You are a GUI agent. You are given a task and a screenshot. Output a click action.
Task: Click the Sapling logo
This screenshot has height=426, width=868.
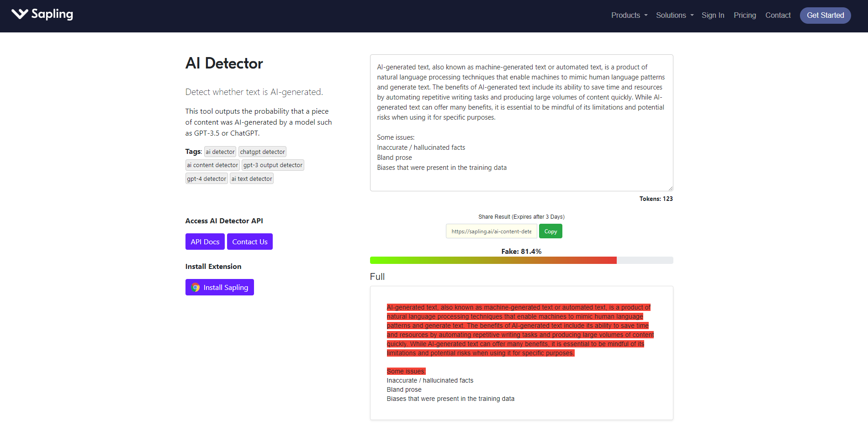pyautogui.click(x=42, y=14)
